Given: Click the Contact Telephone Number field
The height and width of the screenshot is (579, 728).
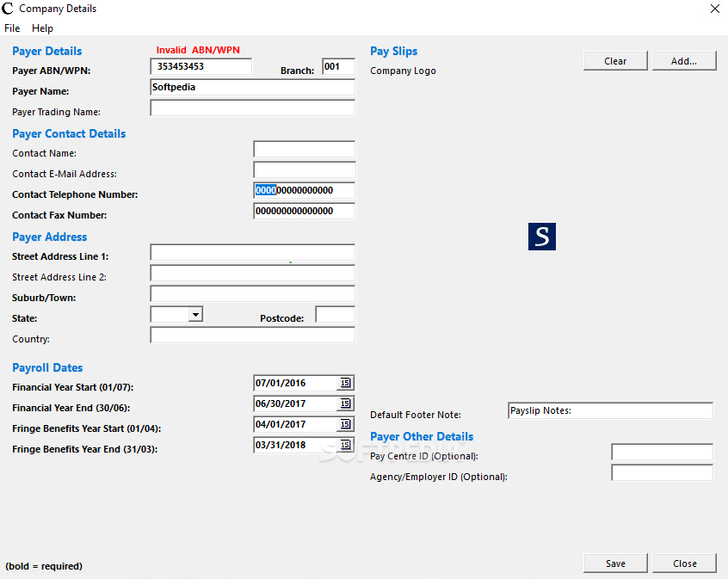Looking at the screenshot, I should click(304, 190).
